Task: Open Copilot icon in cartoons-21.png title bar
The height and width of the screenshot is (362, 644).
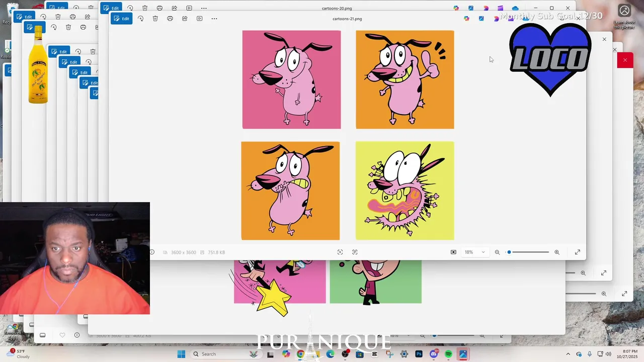Action: point(466,19)
